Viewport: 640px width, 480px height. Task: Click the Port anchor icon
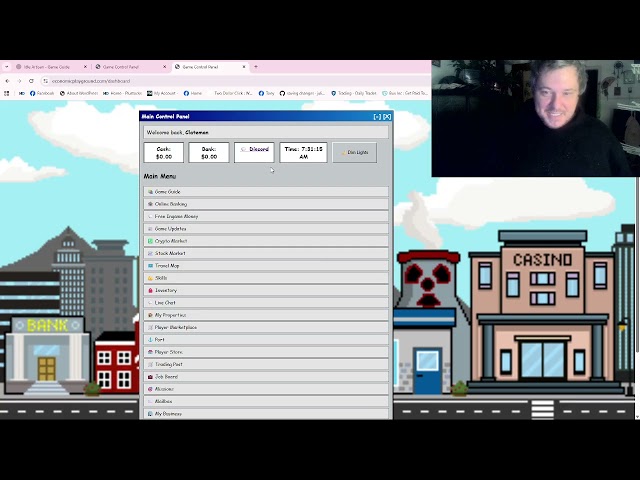(150, 340)
